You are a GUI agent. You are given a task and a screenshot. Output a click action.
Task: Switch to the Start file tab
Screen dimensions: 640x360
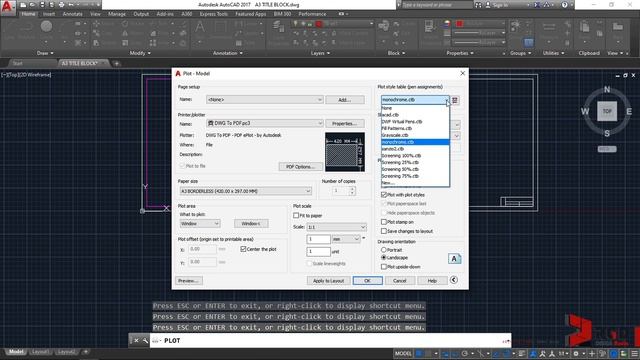point(18,63)
